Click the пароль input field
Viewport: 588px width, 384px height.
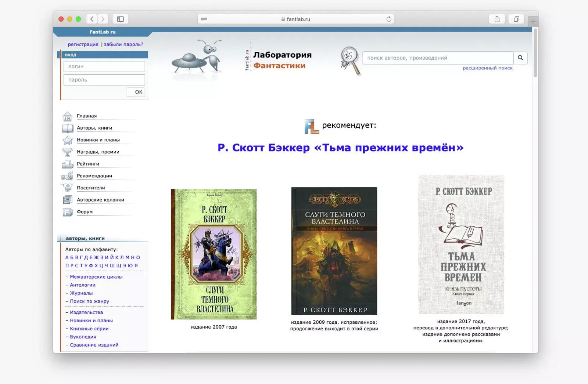tap(104, 80)
